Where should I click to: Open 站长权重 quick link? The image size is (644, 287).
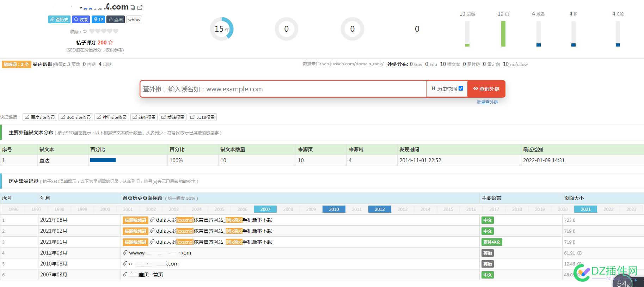pos(144,117)
